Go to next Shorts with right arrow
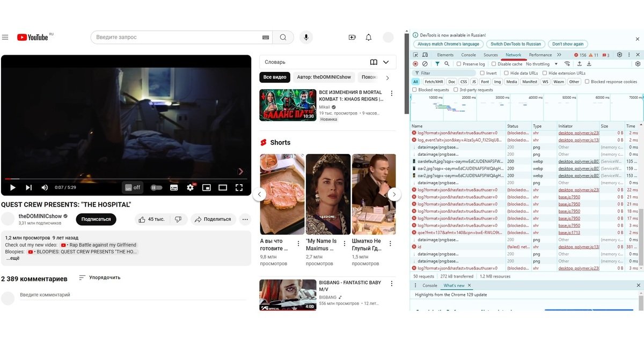This screenshot has height=350, width=644. click(394, 194)
